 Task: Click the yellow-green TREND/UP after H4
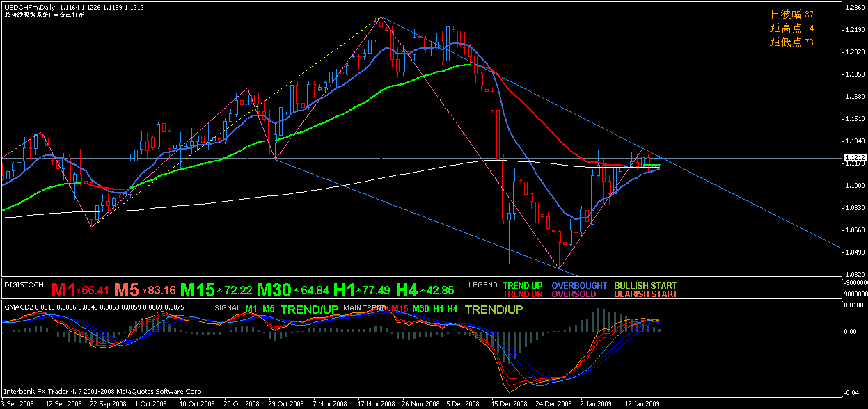pyautogui.click(x=494, y=309)
